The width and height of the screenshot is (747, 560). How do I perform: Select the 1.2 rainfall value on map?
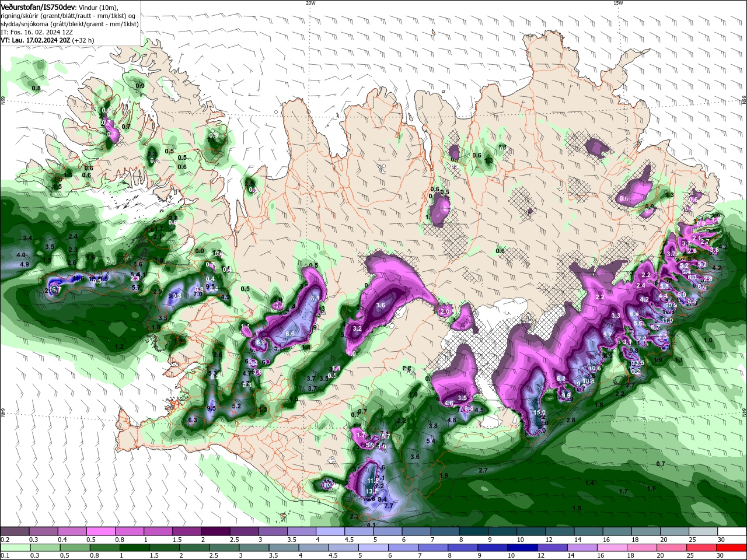120,346
